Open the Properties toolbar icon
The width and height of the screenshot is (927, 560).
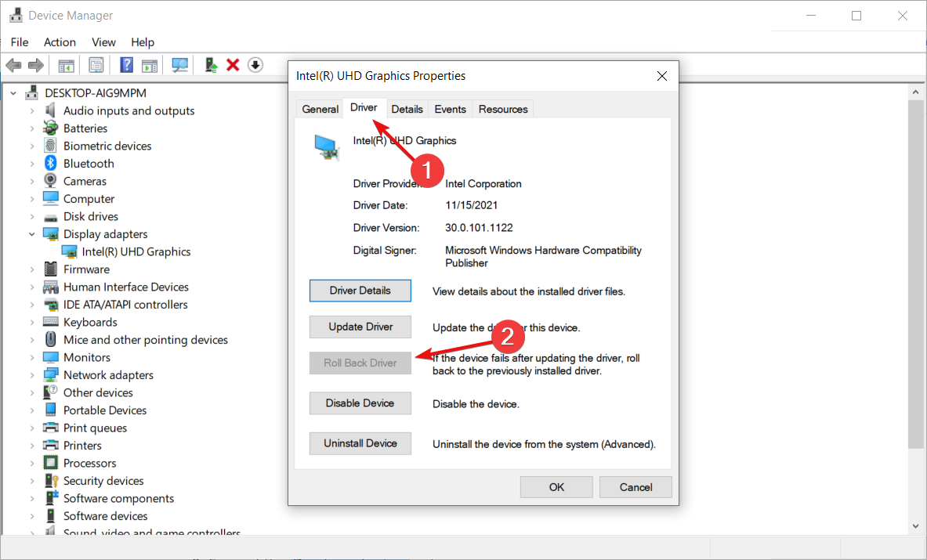point(96,65)
